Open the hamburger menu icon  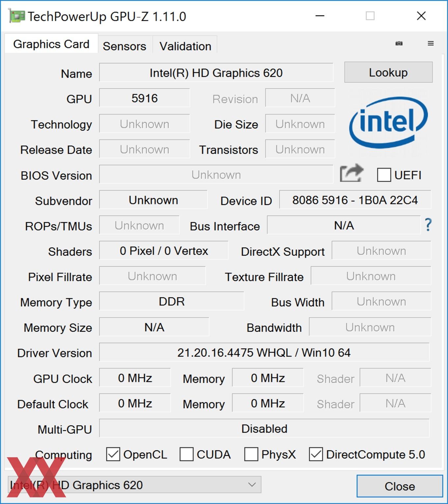click(x=431, y=43)
